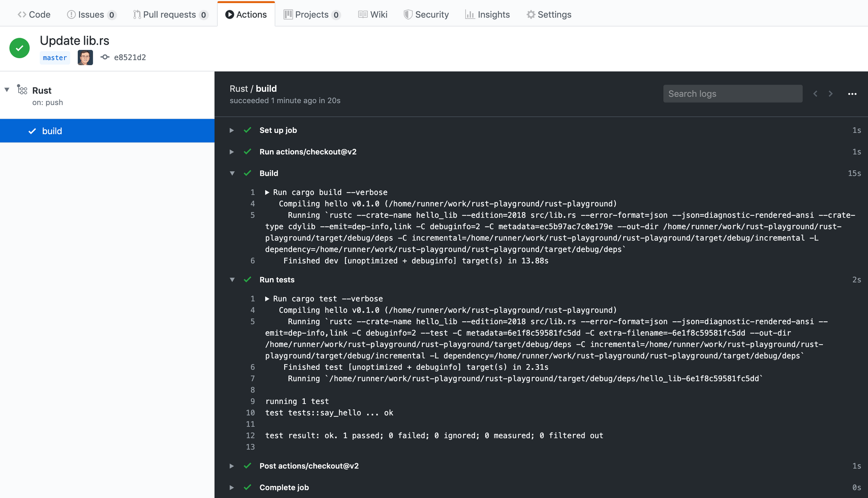The height and width of the screenshot is (498, 868).
Task: Collapse the Run tests step
Action: pos(232,280)
